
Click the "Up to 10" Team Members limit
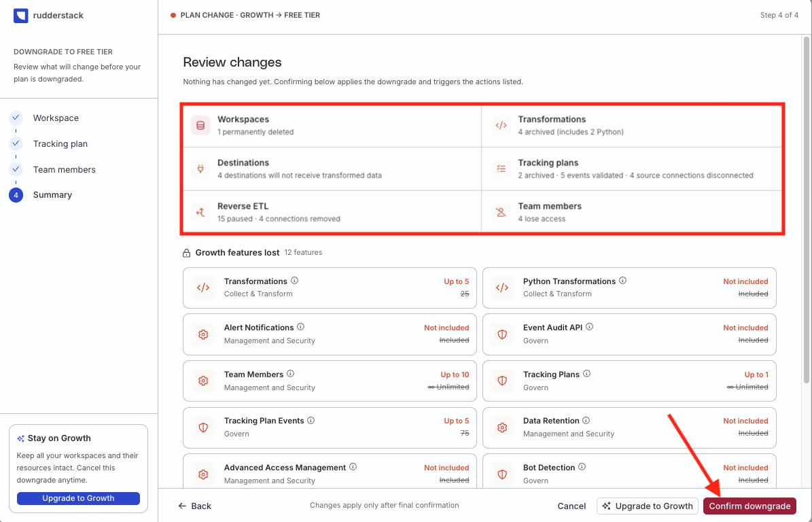pyautogui.click(x=455, y=375)
